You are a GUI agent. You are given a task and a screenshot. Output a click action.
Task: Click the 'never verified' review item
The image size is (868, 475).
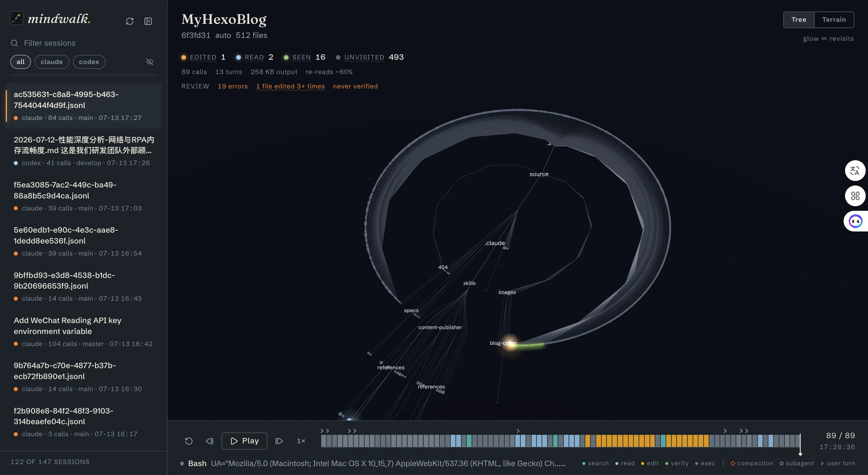(x=355, y=86)
